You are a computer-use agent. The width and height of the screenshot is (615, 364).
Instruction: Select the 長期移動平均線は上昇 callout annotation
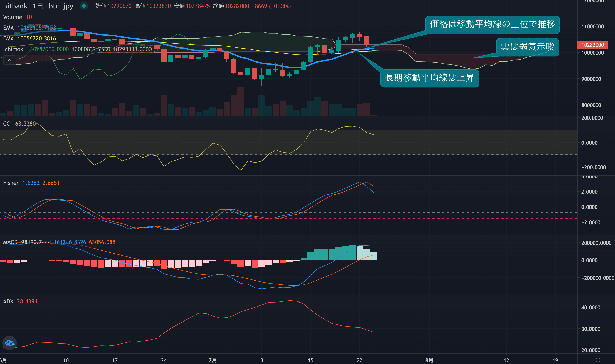pyautogui.click(x=429, y=78)
